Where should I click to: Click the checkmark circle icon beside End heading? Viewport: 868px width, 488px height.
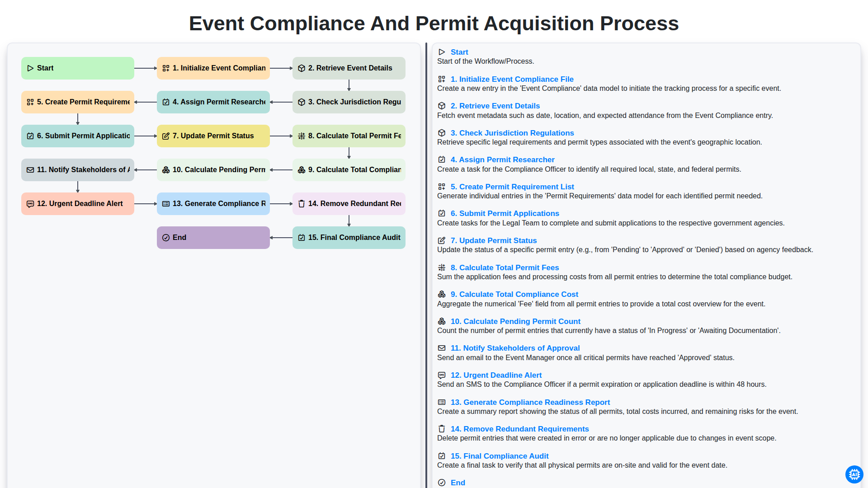(442, 483)
